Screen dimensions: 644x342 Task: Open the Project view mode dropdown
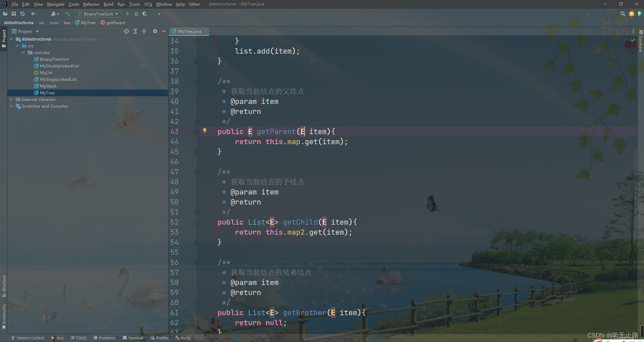(37, 32)
